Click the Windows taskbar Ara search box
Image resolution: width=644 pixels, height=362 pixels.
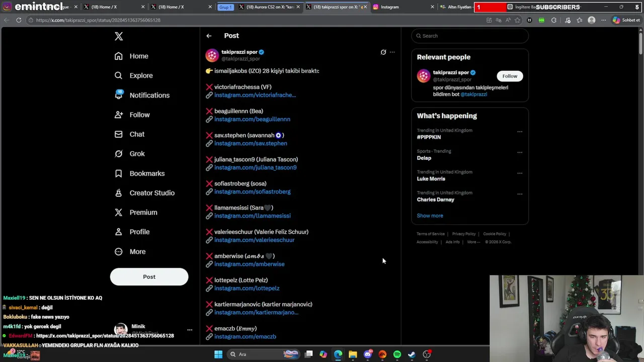[x=263, y=354]
